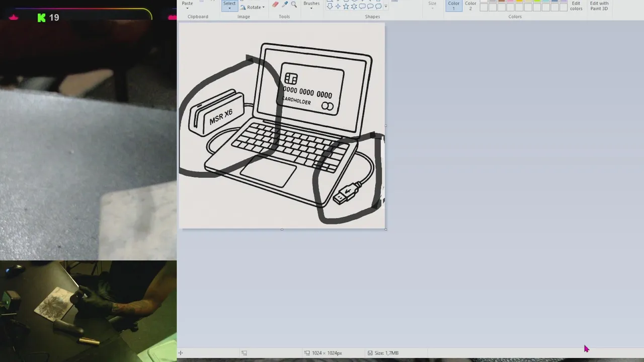Viewport: 644px width, 362px height.
Task: Select the Eraser tool
Action: pyautogui.click(x=275, y=4)
